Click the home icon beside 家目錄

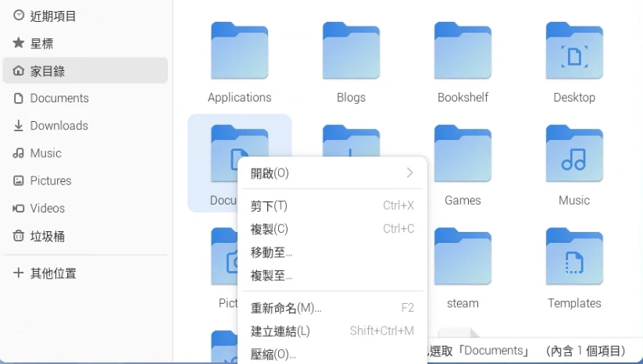19,70
